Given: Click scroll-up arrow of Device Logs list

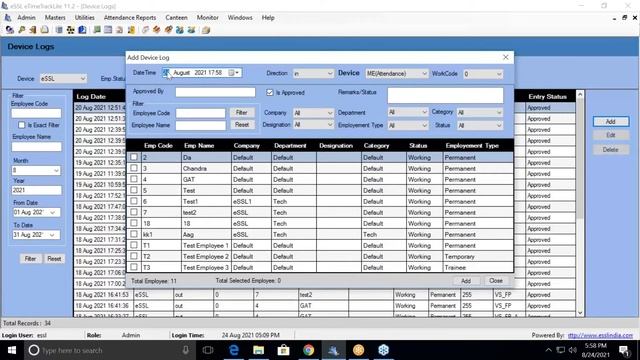Looking at the screenshot, I should [x=580, y=95].
